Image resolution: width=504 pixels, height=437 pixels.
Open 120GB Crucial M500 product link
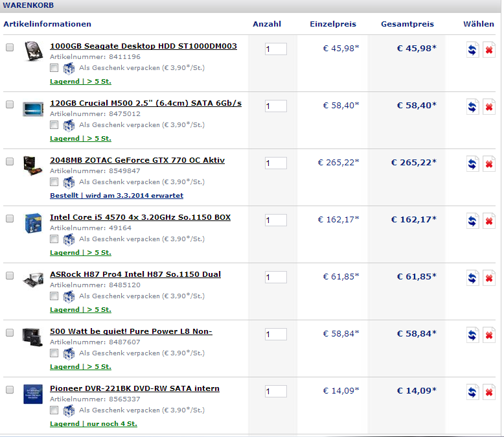click(x=146, y=103)
